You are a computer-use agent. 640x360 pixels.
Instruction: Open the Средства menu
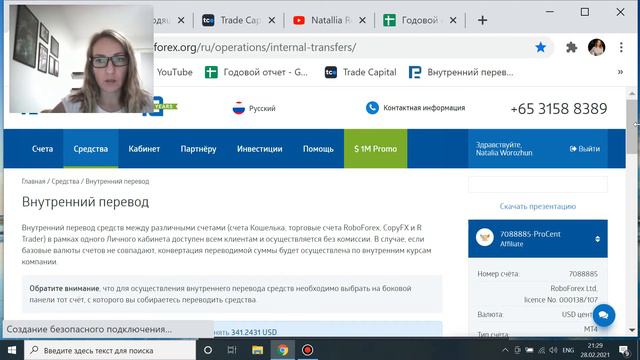(91, 149)
